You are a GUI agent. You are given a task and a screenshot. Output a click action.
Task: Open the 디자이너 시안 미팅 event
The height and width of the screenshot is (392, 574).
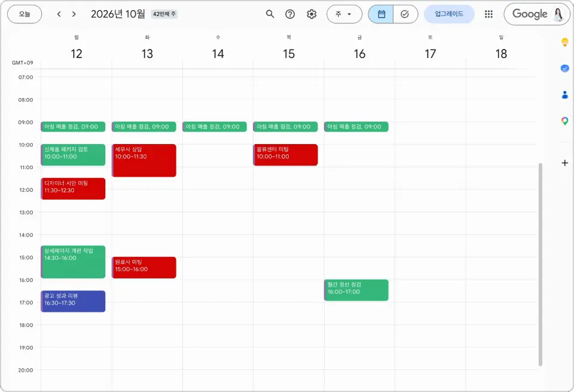click(73, 189)
